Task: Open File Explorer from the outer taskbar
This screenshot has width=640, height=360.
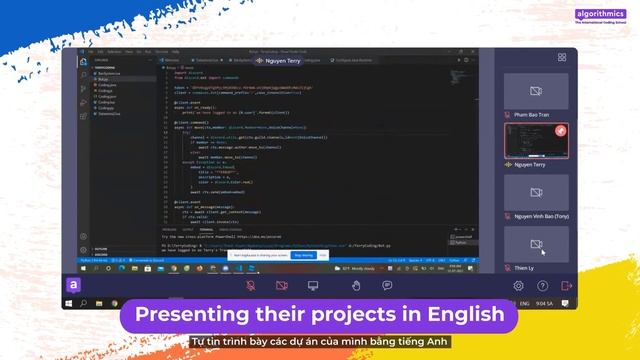Action: click(x=99, y=303)
